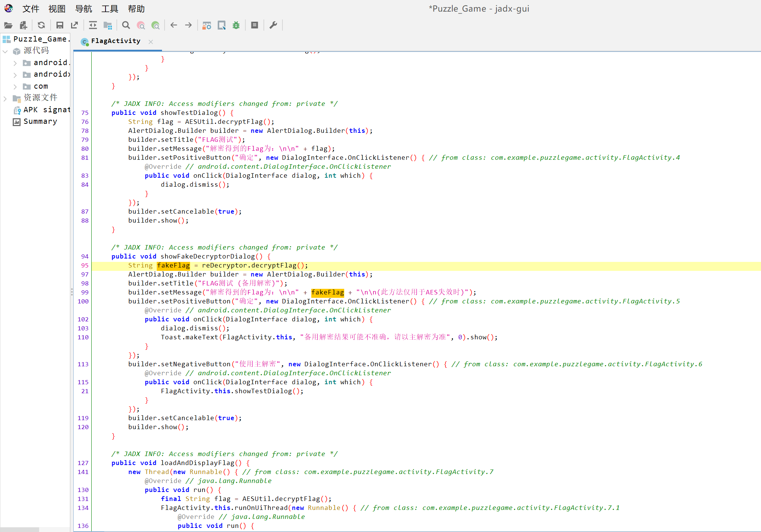Screen dimensions: 761x532
Task: Toggle flatten packages toolbar button
Action: (x=108, y=25)
